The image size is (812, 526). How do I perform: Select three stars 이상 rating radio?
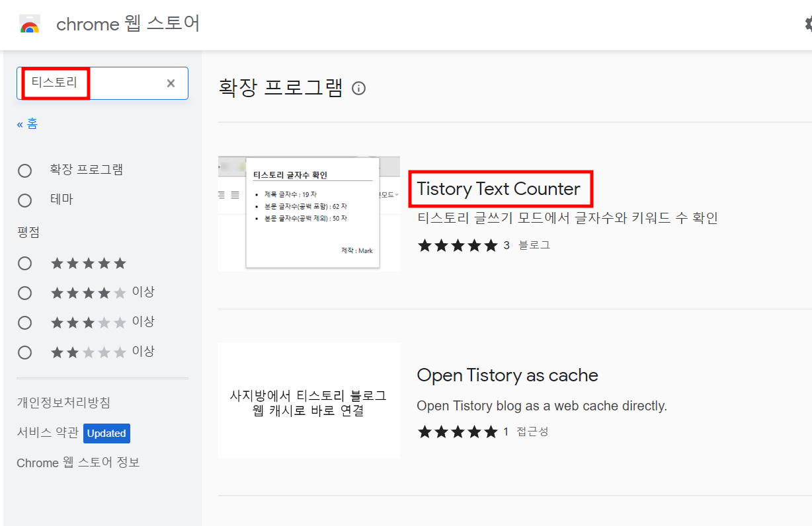tap(25, 322)
